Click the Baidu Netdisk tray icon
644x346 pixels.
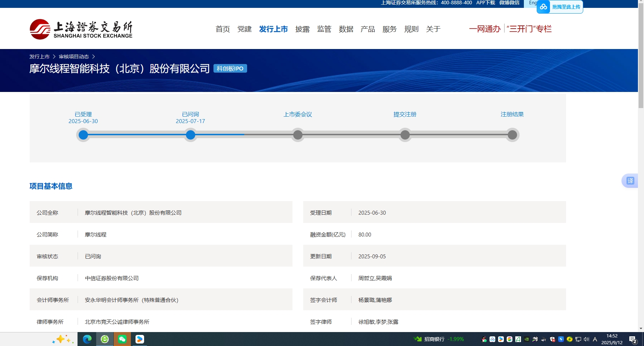pos(492,339)
